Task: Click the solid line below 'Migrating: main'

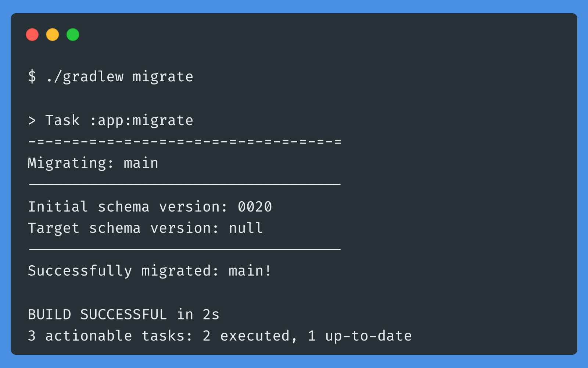Action: (184, 184)
